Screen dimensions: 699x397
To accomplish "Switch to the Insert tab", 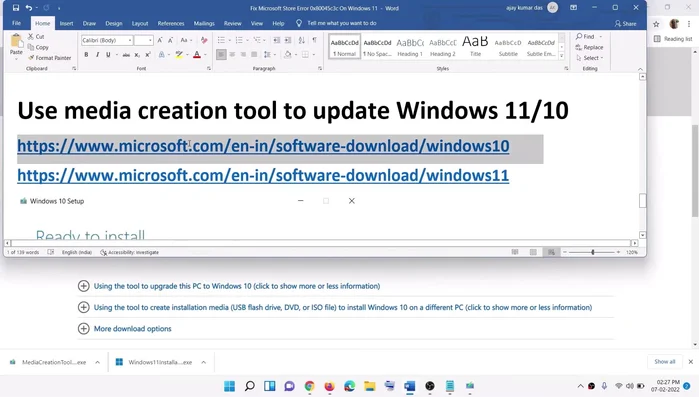I will pos(66,24).
